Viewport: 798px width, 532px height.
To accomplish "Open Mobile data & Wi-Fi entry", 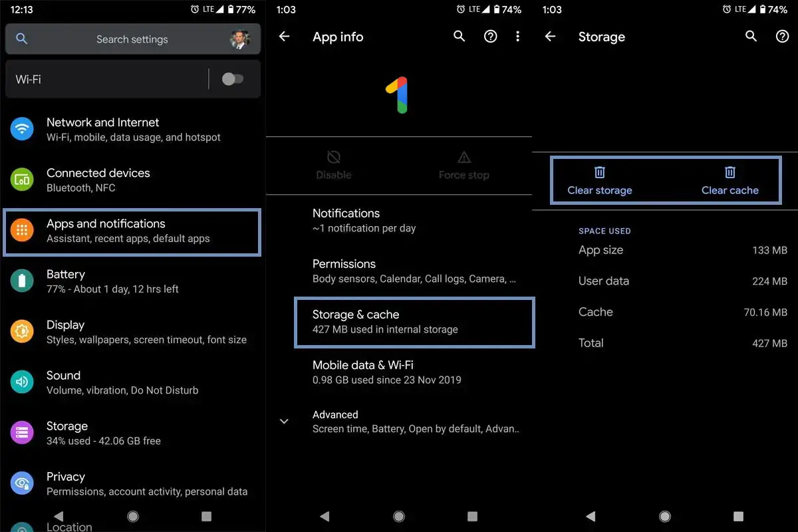I will [x=399, y=372].
